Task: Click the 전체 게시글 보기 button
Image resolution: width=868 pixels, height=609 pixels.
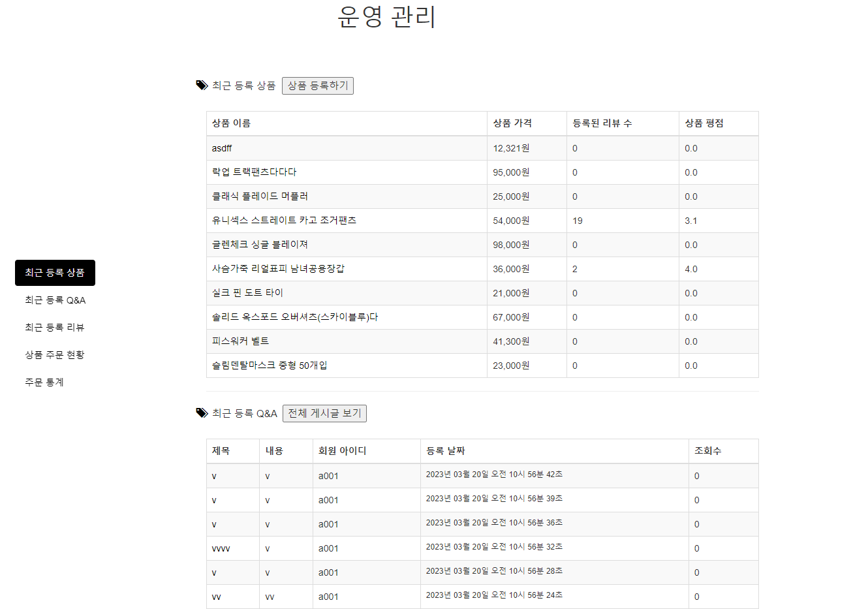Action: [324, 413]
